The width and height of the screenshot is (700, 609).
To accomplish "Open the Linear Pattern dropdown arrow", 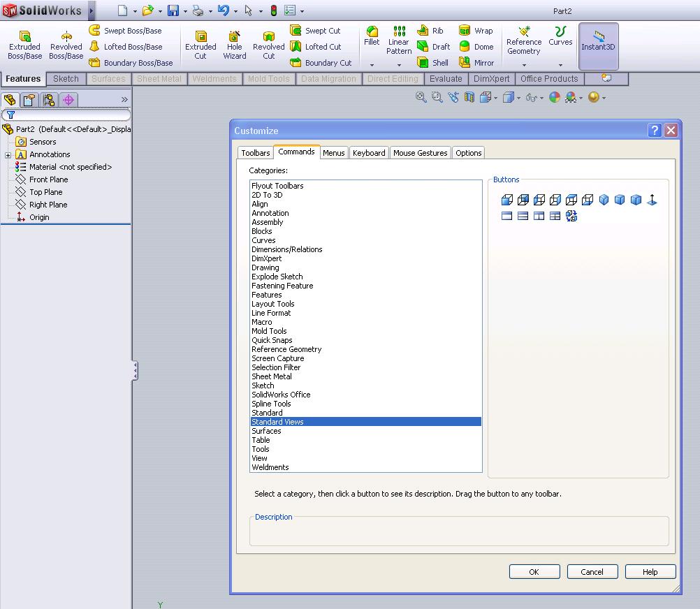I will pos(399,65).
